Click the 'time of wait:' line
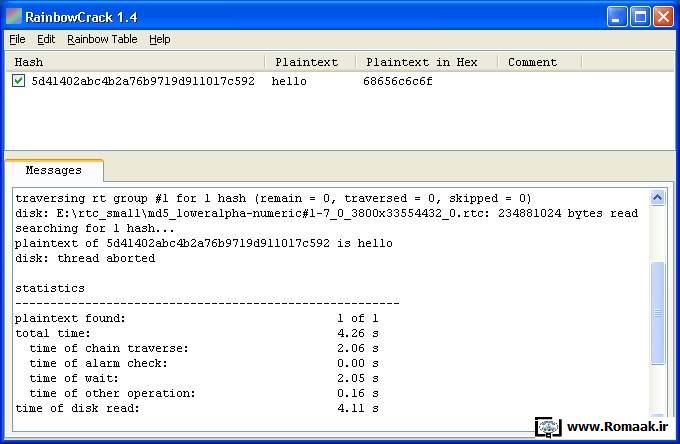Image resolution: width=680 pixels, height=444 pixels. [204, 378]
